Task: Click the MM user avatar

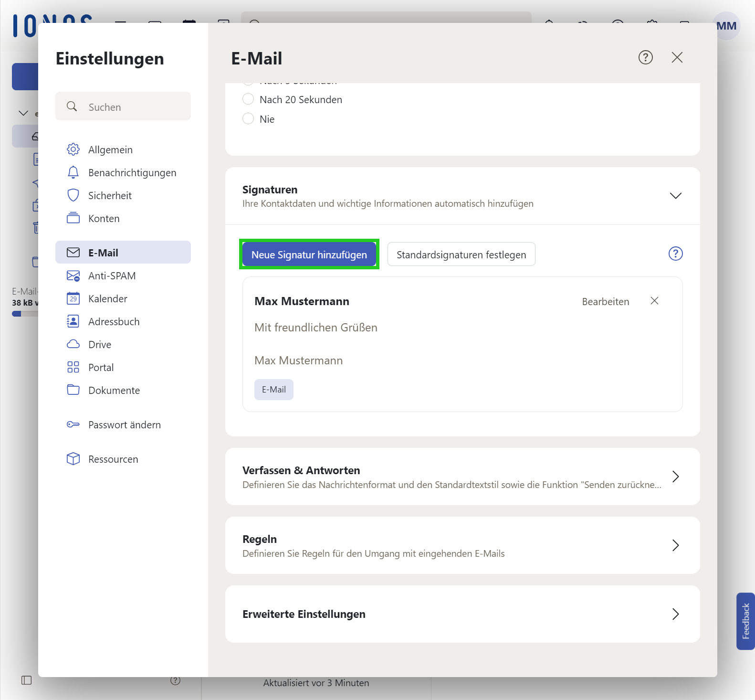Action: 726,26
